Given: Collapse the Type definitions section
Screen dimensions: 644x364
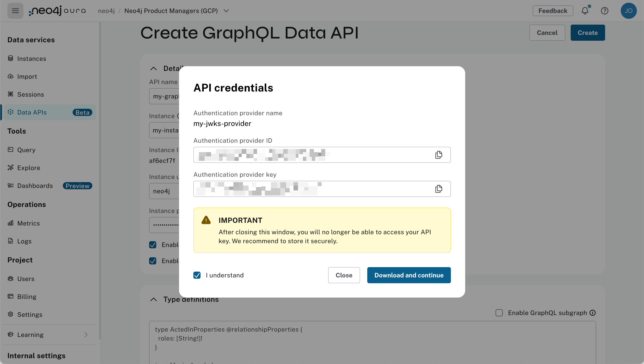Looking at the screenshot, I should [154, 300].
